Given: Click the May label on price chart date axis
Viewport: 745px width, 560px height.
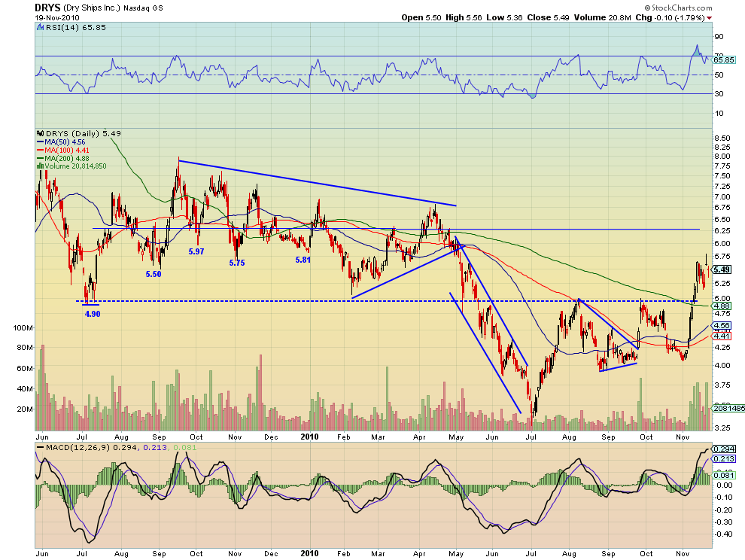Looking at the screenshot, I should coord(456,437).
